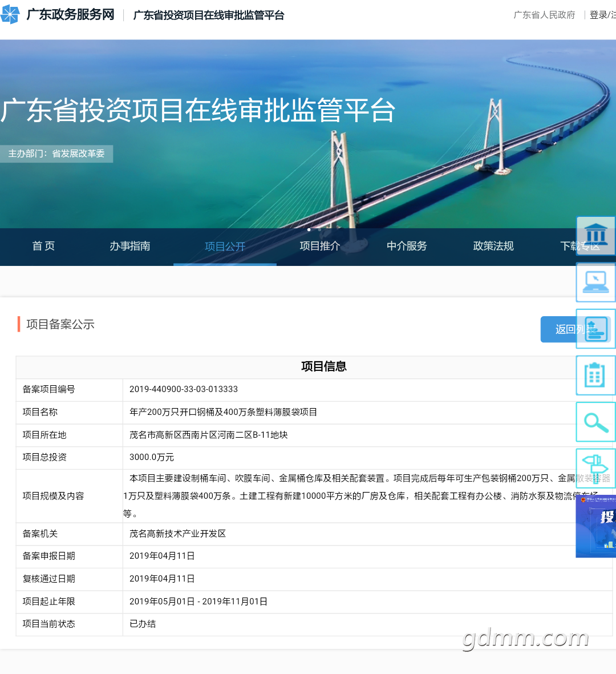Click the 备案申报日期 date value 2019年04月11日
616x674 pixels.
pyautogui.click(x=162, y=556)
